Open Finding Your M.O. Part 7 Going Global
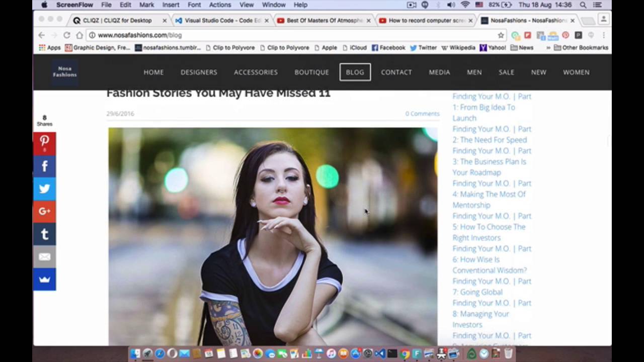Image resolution: width=644 pixels, height=362 pixels. click(492, 287)
